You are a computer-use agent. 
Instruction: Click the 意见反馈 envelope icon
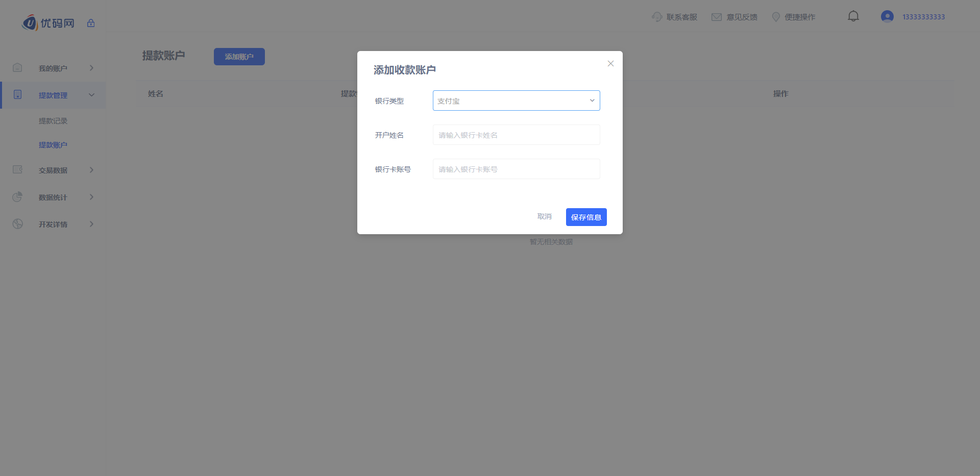point(717,17)
